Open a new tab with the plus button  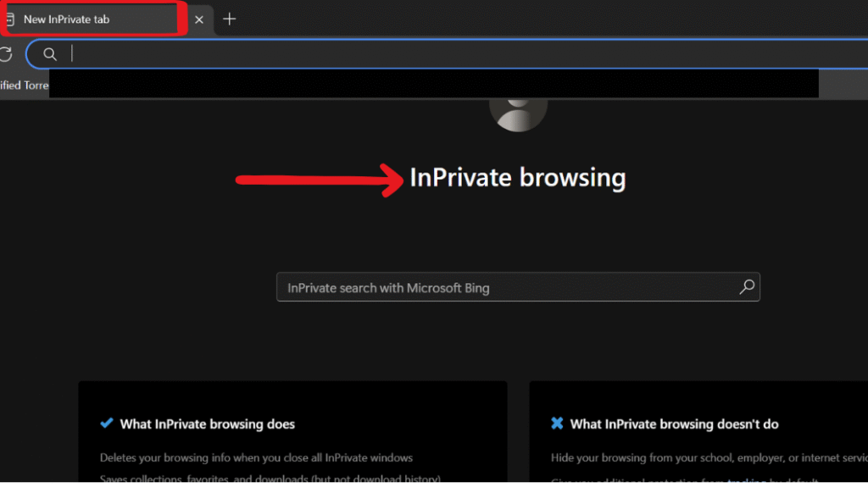(x=229, y=19)
